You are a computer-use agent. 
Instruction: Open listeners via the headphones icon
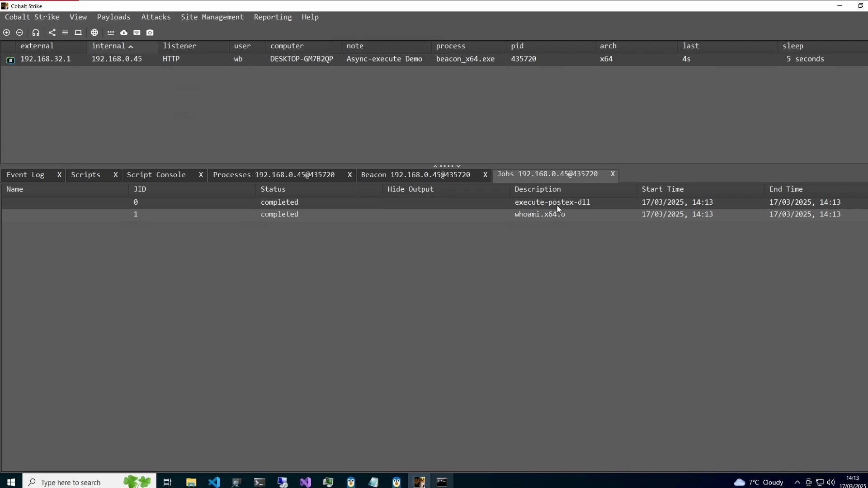tap(36, 33)
